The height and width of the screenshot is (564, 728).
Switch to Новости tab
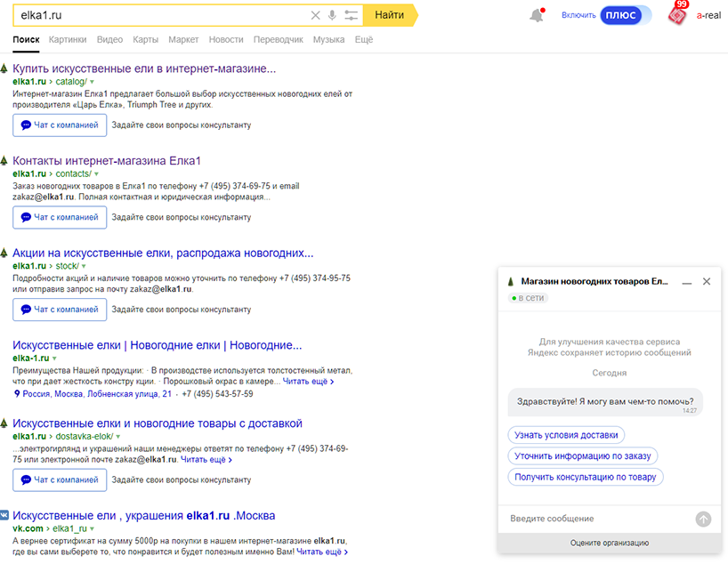click(x=226, y=39)
